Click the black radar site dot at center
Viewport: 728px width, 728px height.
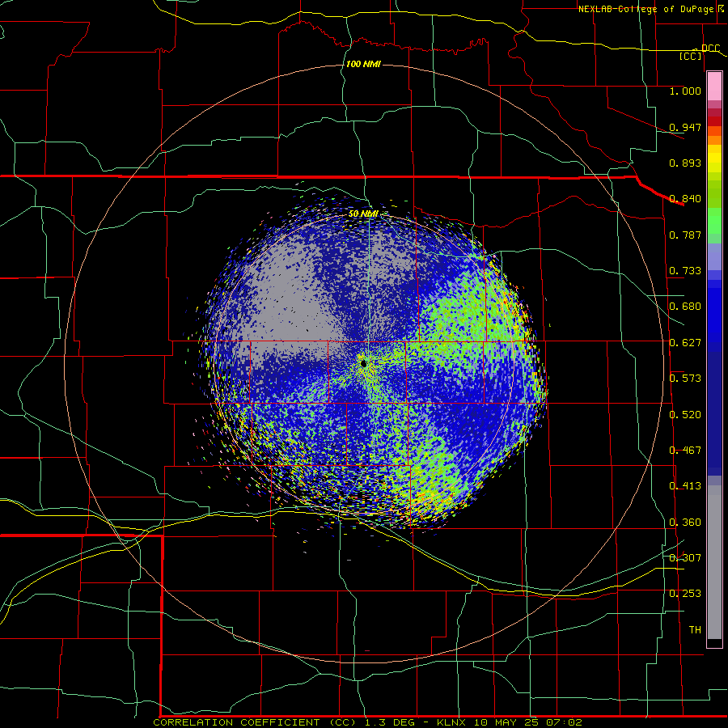click(x=363, y=363)
